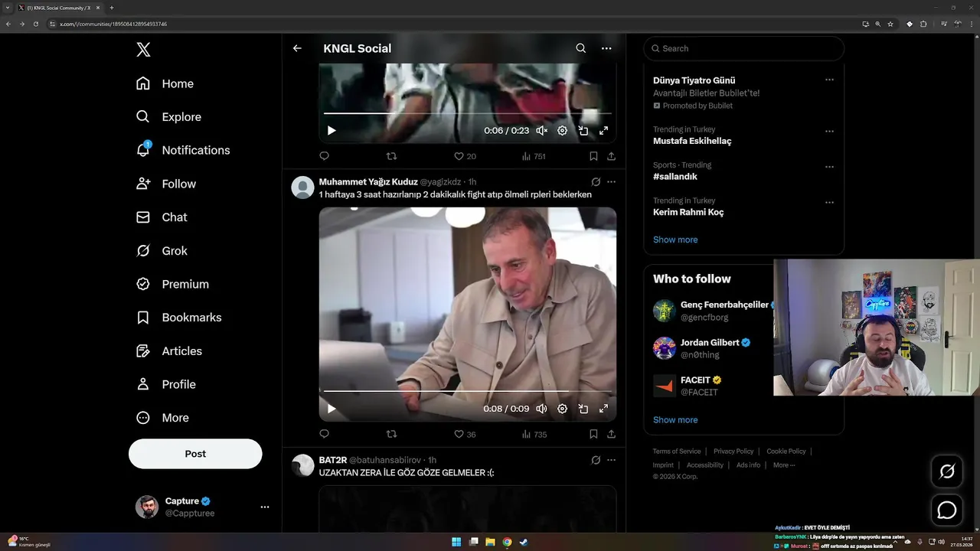Open the KNGL Social header more options
This screenshot has height=551, width=980.
click(606, 48)
